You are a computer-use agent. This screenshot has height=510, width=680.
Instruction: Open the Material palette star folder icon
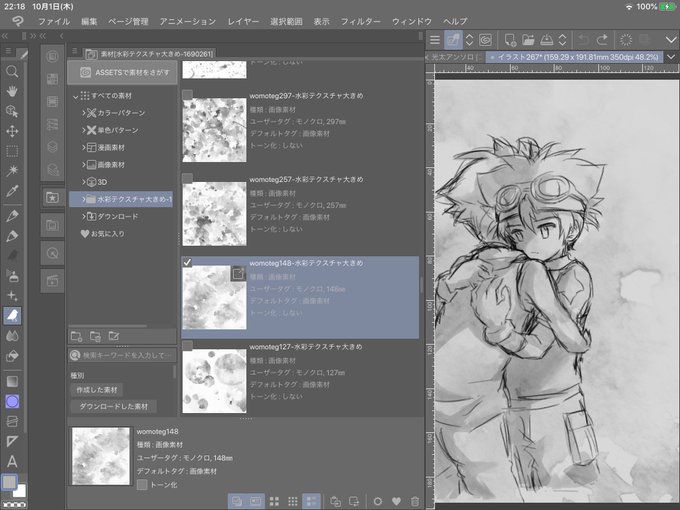pyautogui.click(x=52, y=198)
